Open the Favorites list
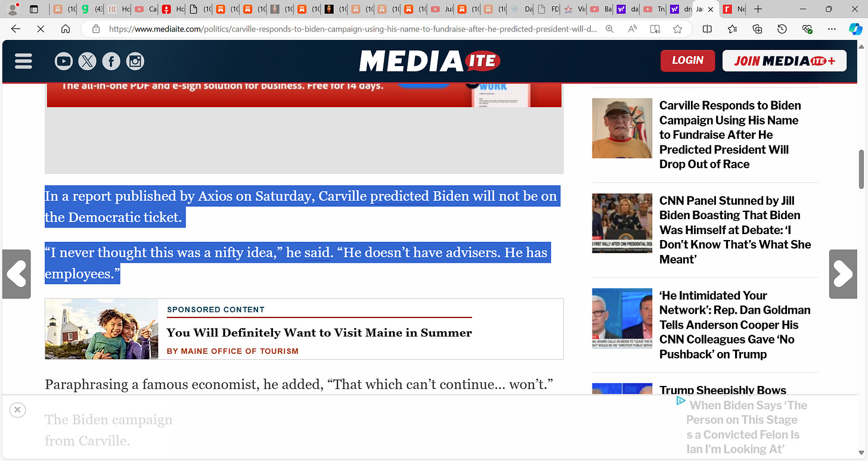 coord(732,29)
